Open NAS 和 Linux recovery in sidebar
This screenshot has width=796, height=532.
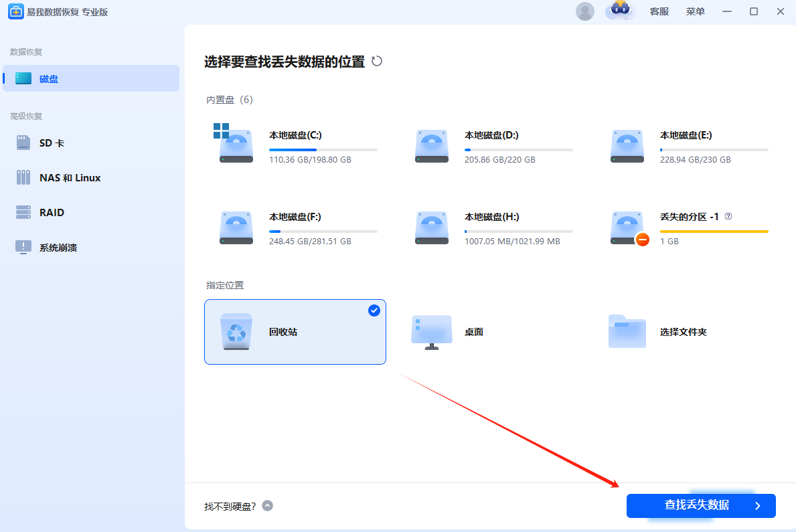point(70,178)
